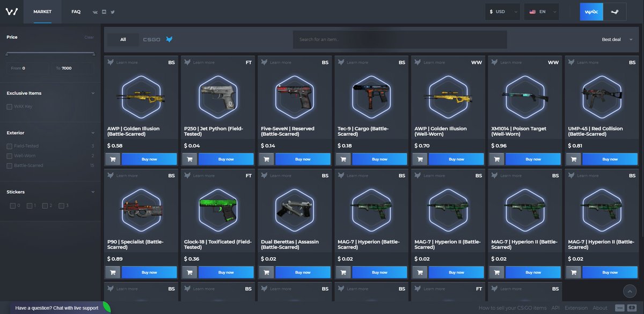Open the VK social icon
The width and height of the screenshot is (644, 314).
[x=95, y=12]
